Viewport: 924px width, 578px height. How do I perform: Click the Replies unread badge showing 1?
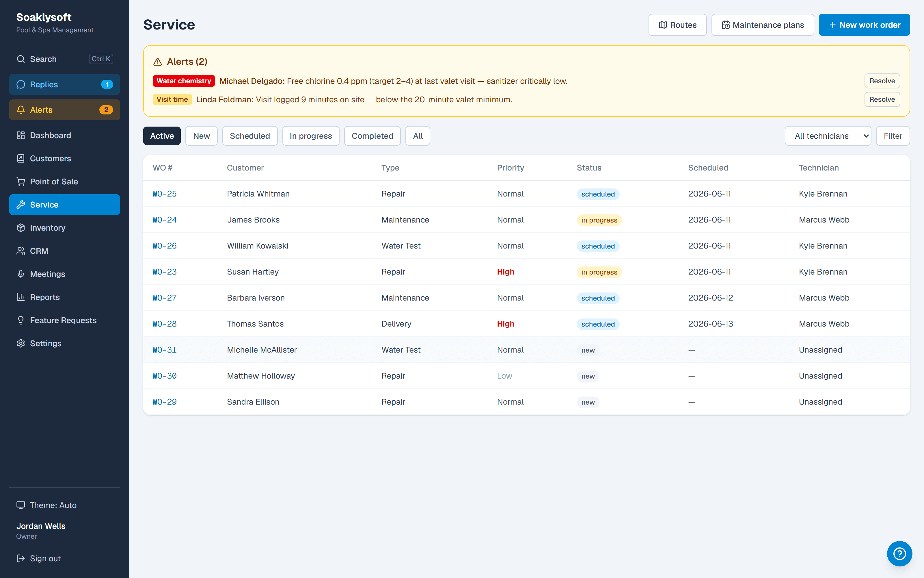107,84
